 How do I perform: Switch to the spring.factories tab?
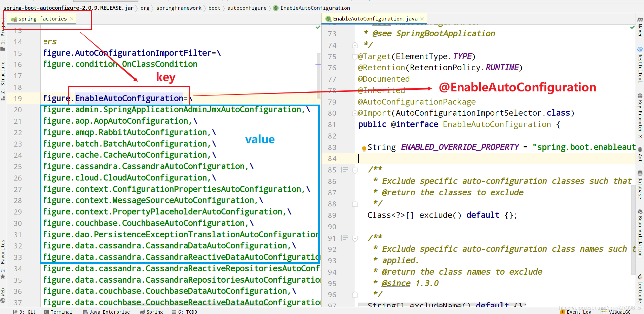pos(42,19)
